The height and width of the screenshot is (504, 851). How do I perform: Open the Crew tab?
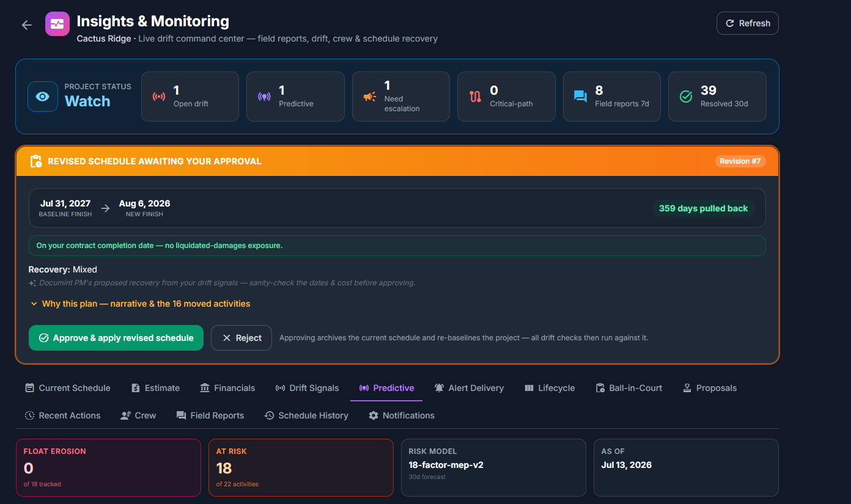tap(138, 415)
